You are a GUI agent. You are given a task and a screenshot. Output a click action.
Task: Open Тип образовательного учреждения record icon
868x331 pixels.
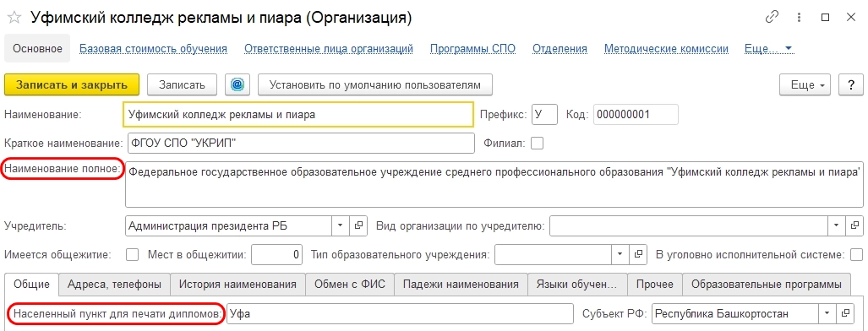click(638, 255)
